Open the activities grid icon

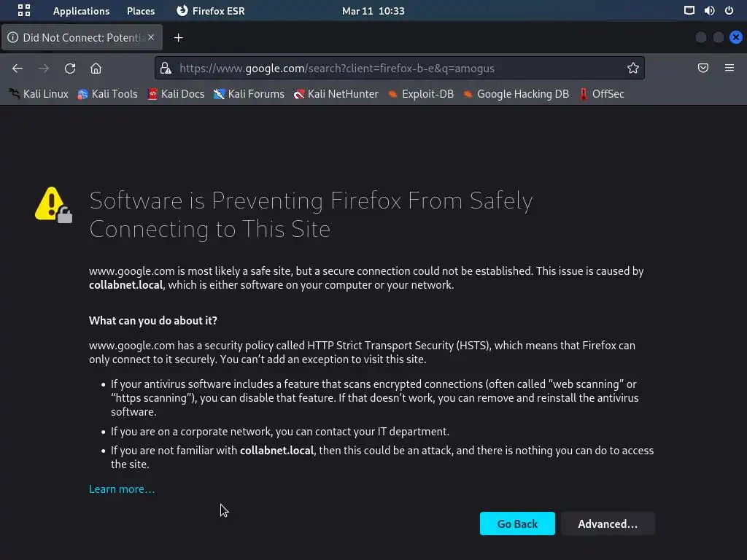click(x=24, y=10)
